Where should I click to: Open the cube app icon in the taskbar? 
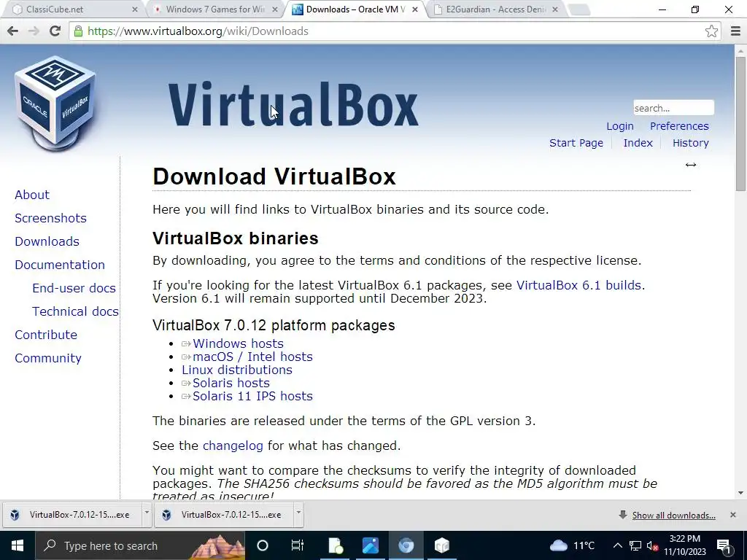[441, 545]
